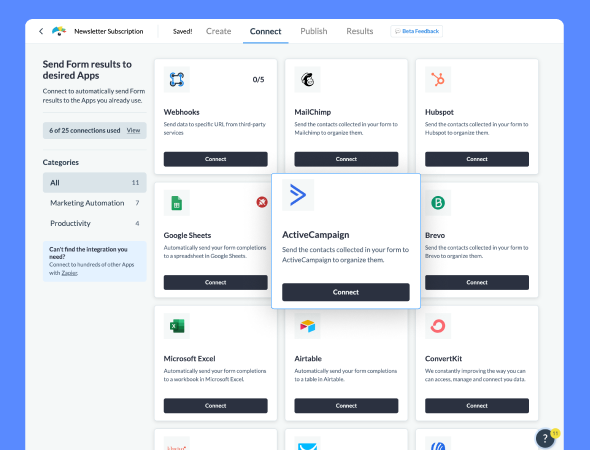Click the Webhooks integration icon
590x450 pixels.
pyautogui.click(x=176, y=79)
